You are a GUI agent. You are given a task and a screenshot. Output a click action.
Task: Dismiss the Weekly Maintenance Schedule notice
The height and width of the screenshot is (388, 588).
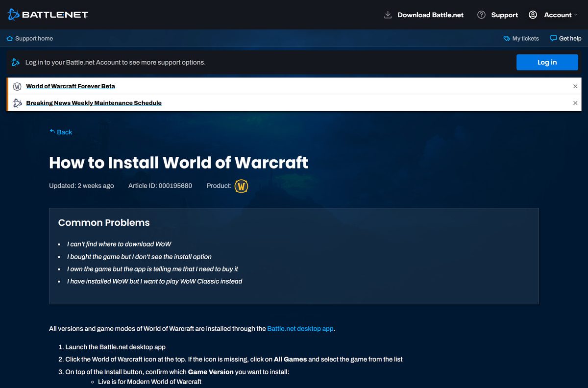pos(575,103)
